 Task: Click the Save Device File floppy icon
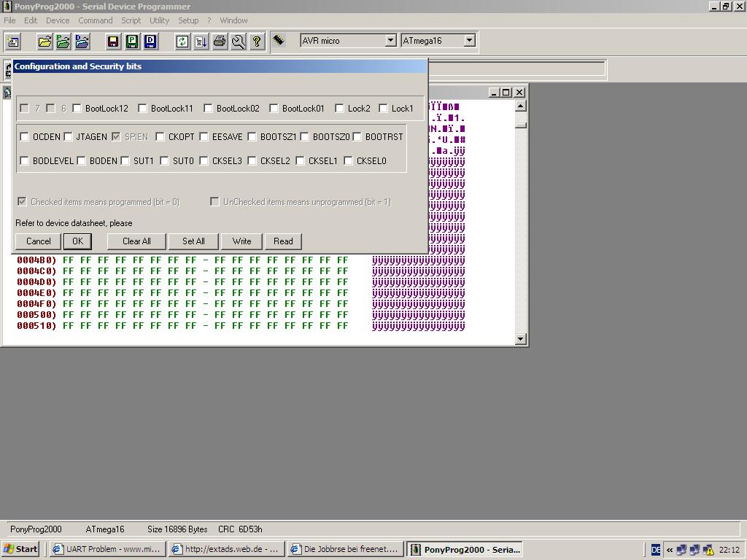click(x=113, y=42)
